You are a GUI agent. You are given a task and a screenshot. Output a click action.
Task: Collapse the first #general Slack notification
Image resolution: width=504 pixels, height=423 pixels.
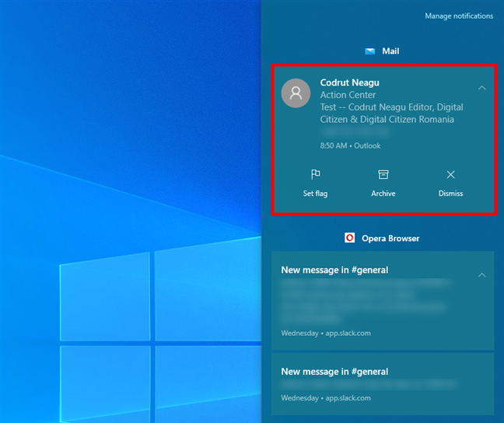tap(481, 274)
